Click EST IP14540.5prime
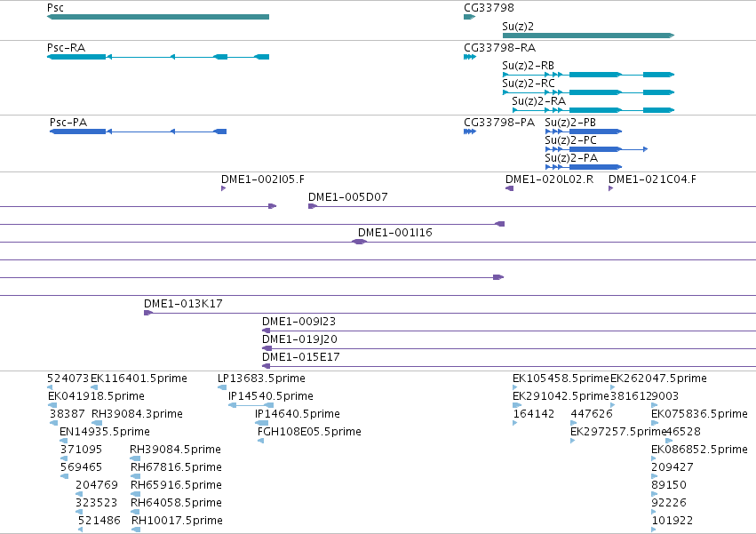The image size is (756, 534). (271, 396)
